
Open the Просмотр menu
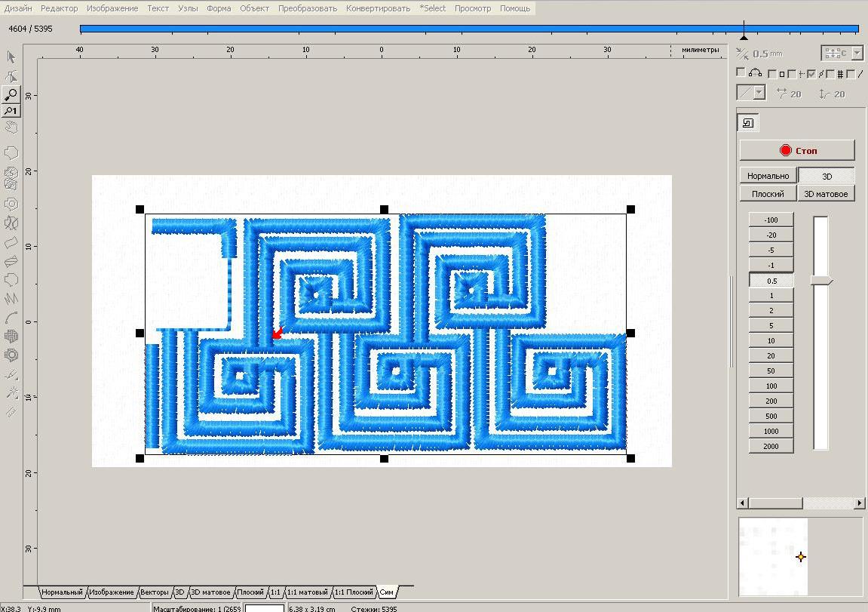click(x=473, y=8)
